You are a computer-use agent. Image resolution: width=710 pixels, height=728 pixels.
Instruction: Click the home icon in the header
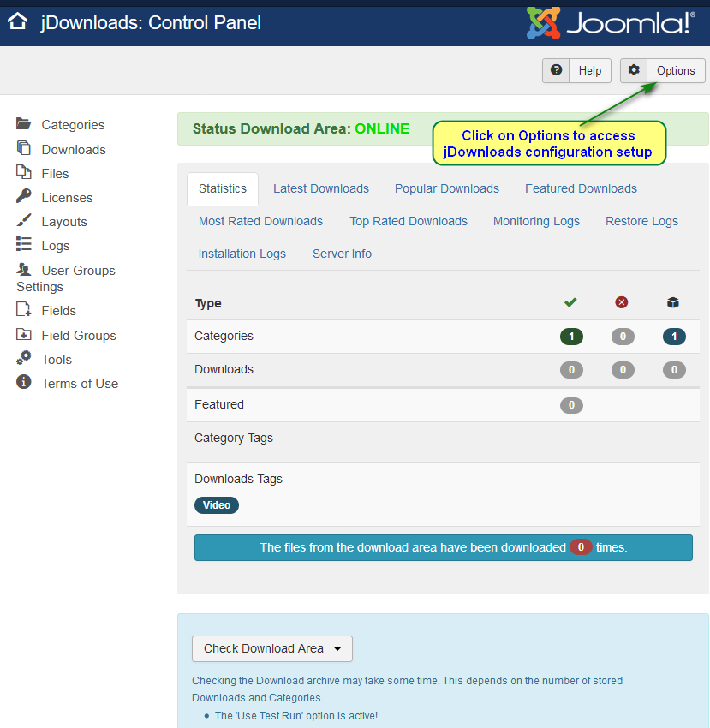[18, 21]
